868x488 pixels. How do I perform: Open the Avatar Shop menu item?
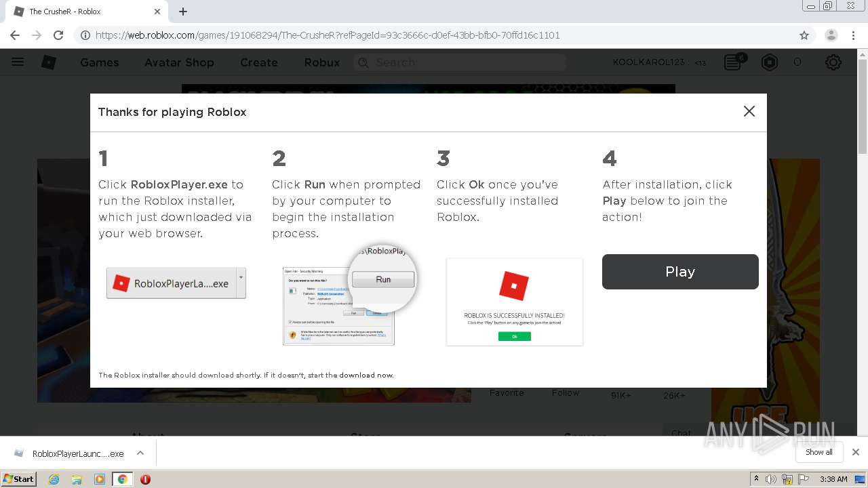click(x=179, y=62)
